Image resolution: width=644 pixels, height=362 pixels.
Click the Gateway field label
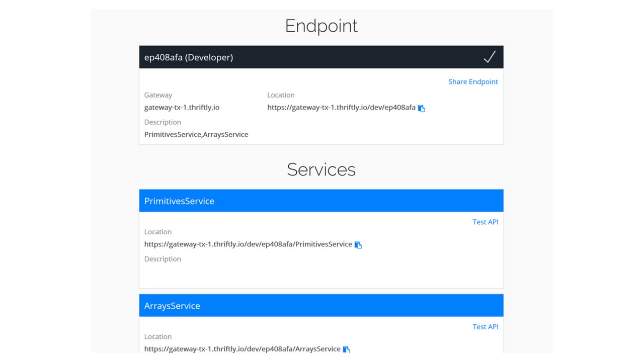coord(158,95)
